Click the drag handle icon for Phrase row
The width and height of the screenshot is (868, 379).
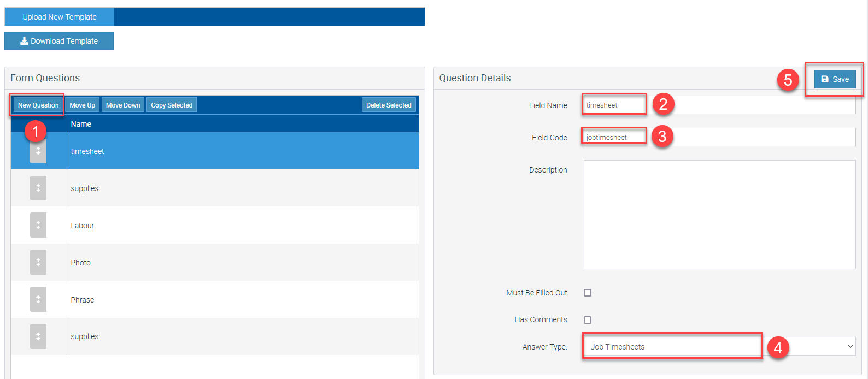(38, 299)
